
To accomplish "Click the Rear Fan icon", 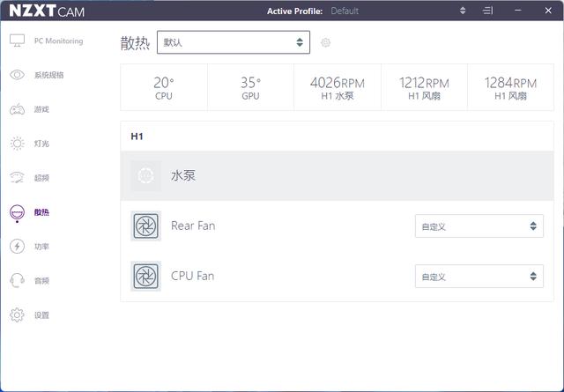I will point(145,226).
